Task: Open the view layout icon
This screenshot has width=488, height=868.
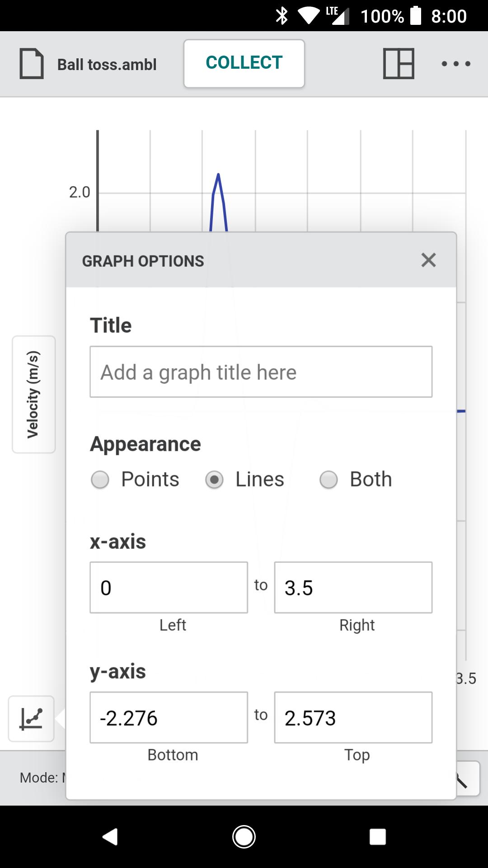Action: pos(399,64)
